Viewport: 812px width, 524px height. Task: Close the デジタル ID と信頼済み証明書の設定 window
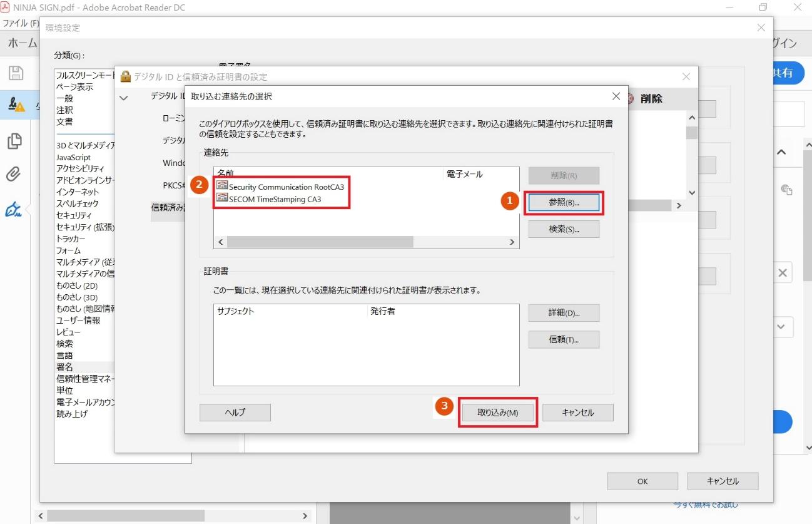pyautogui.click(x=686, y=76)
